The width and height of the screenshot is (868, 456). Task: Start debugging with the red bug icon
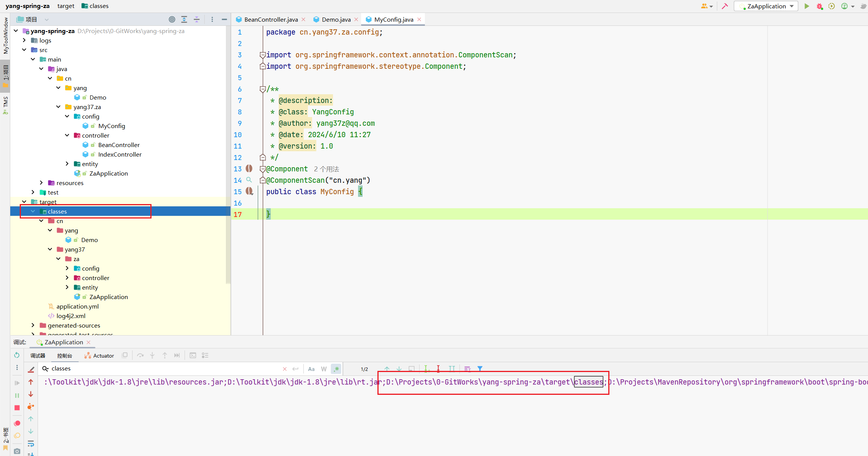coord(819,6)
